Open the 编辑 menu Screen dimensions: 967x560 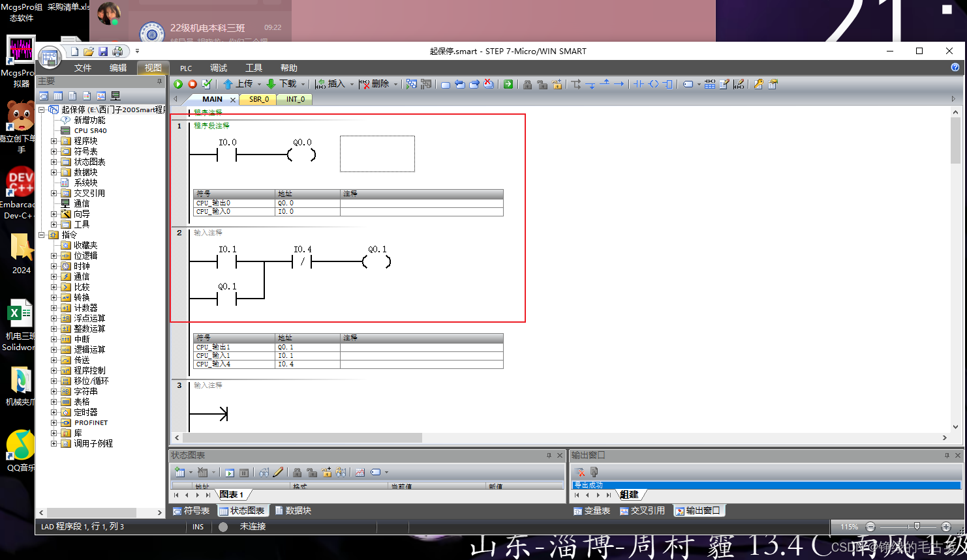(118, 68)
